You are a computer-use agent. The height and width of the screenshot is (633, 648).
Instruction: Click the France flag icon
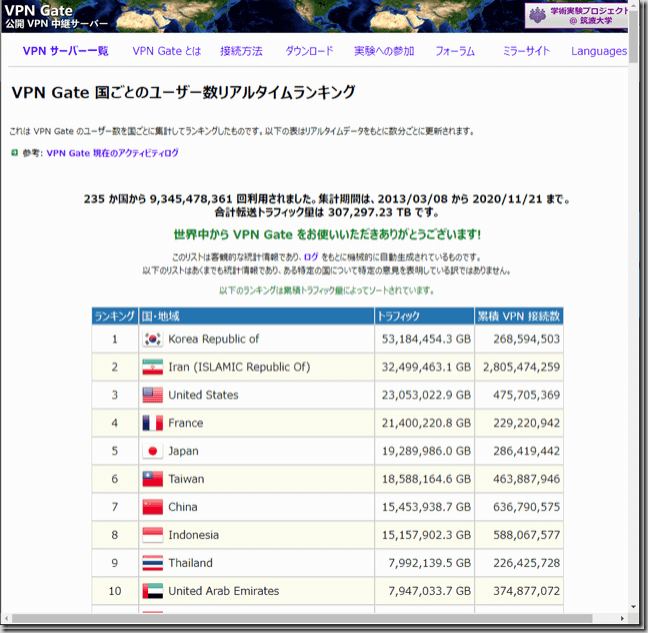coord(152,423)
